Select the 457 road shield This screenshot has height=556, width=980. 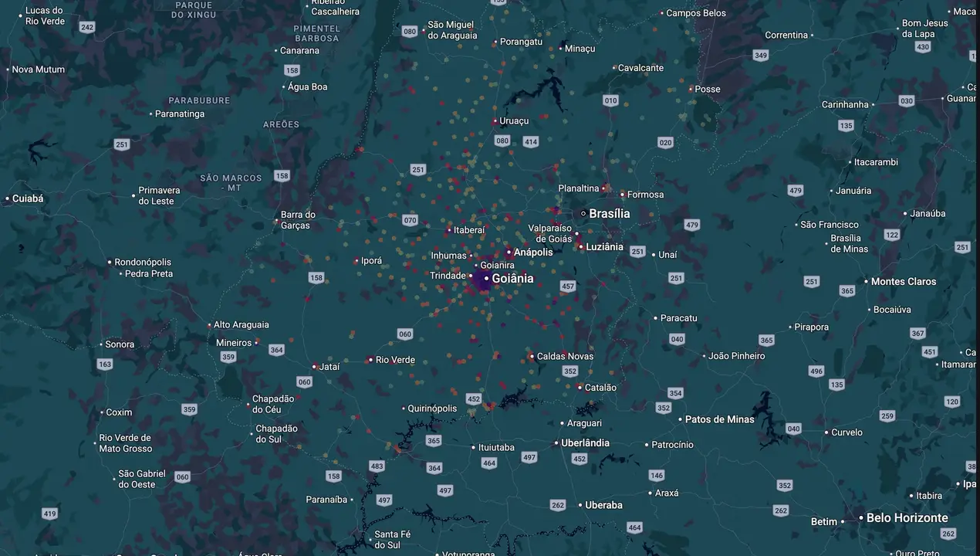click(x=568, y=286)
